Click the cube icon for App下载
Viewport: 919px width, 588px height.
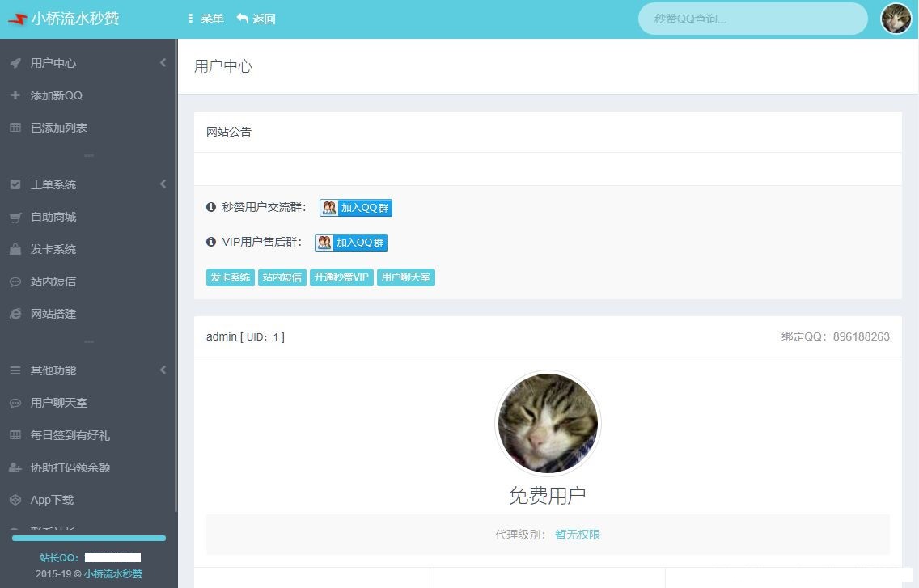coord(15,500)
